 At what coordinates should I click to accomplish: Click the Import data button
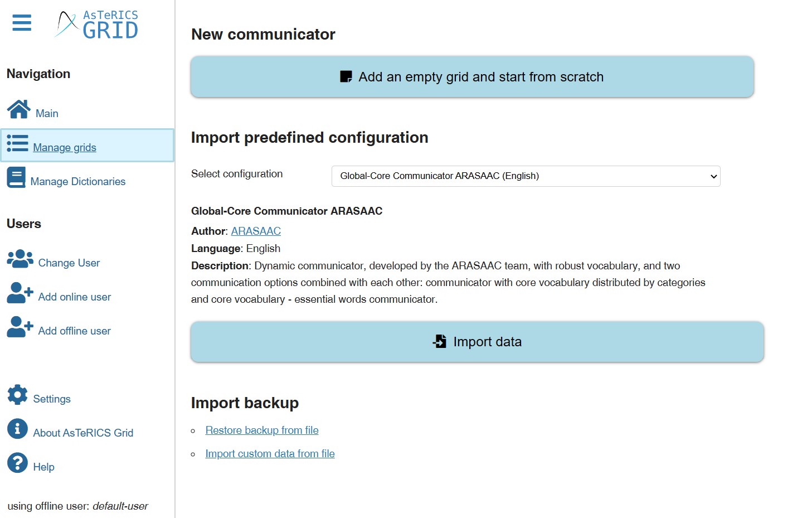(477, 342)
